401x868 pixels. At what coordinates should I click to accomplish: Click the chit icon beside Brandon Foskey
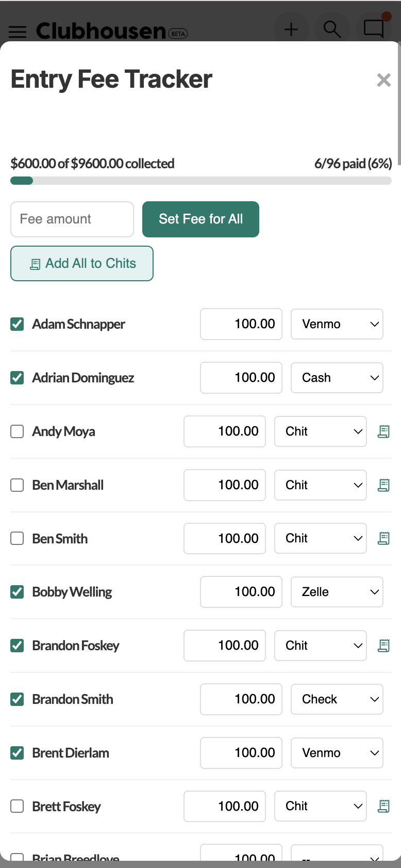(383, 646)
